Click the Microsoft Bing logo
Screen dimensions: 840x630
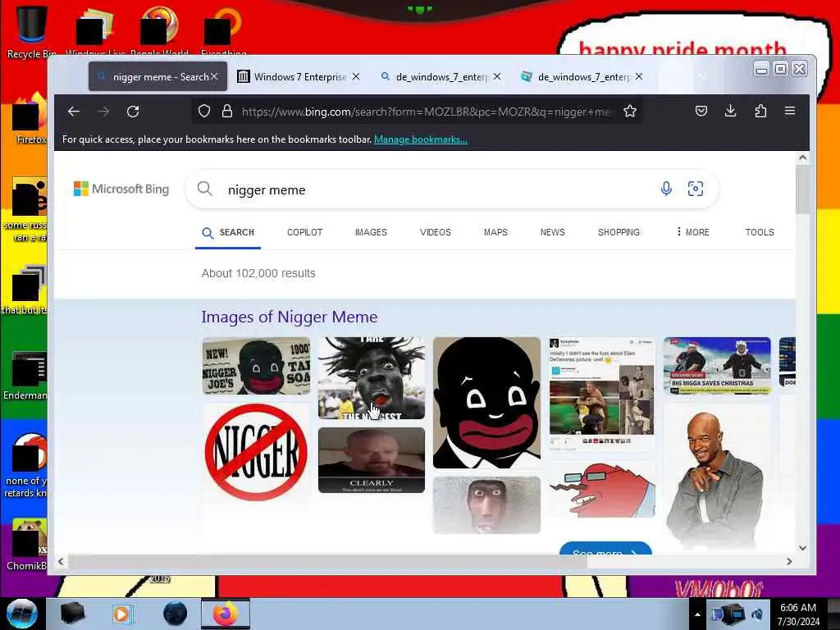121,189
